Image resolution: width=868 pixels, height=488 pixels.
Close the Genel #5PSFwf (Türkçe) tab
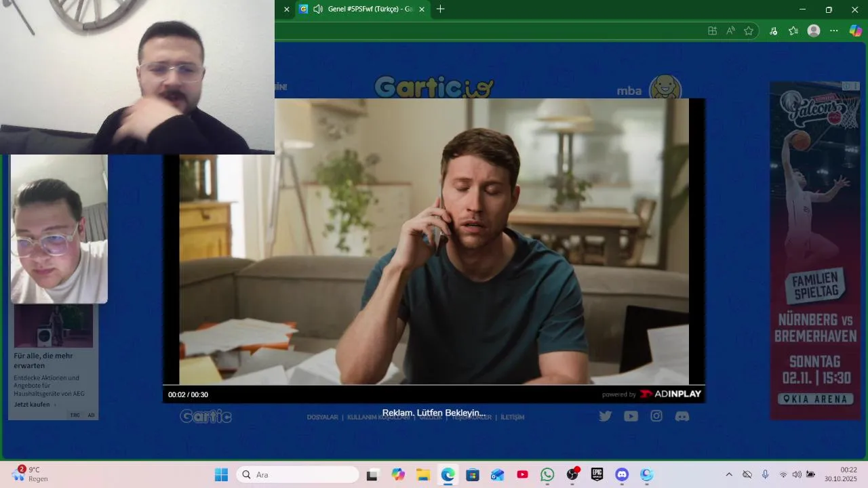tap(422, 9)
